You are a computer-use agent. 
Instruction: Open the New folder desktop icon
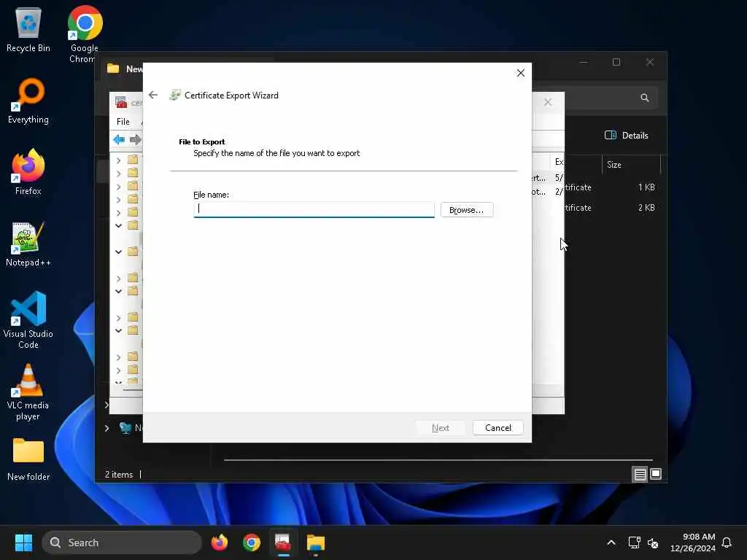[28, 459]
